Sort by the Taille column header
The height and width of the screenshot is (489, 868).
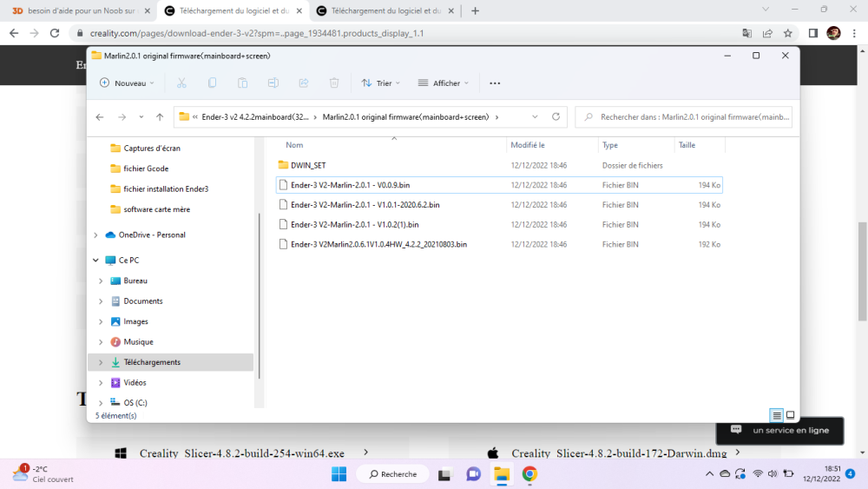pyautogui.click(x=687, y=145)
